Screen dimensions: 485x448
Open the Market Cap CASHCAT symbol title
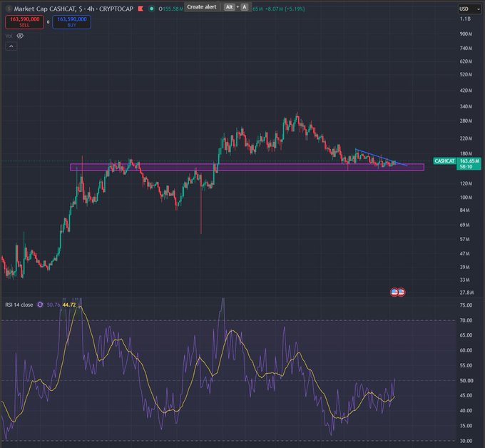coord(73,9)
